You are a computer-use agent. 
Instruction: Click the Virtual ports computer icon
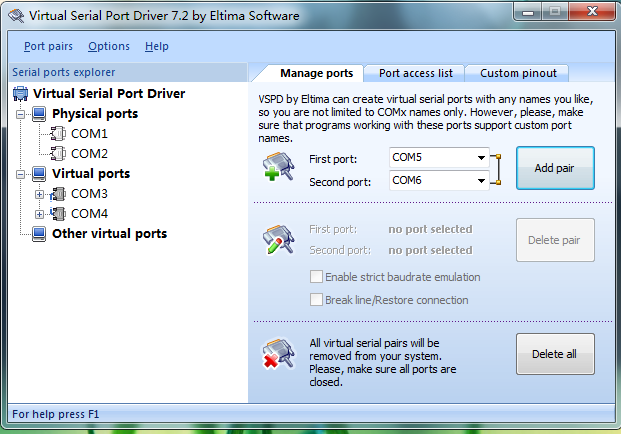(39, 173)
